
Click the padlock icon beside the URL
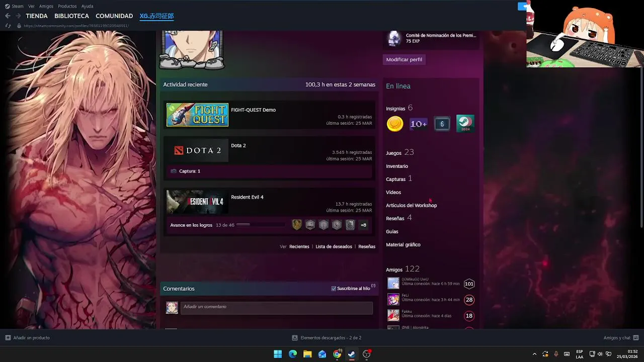click(x=19, y=26)
